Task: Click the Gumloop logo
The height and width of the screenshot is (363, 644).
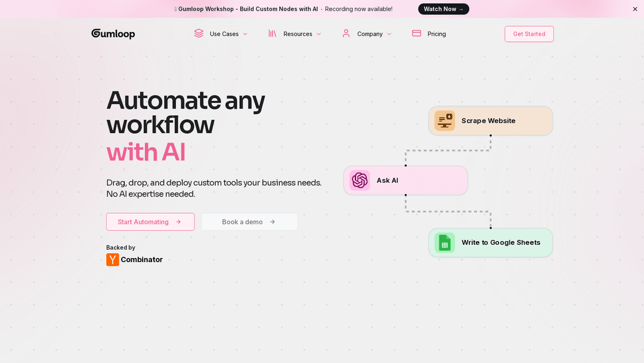Action: pos(113,33)
